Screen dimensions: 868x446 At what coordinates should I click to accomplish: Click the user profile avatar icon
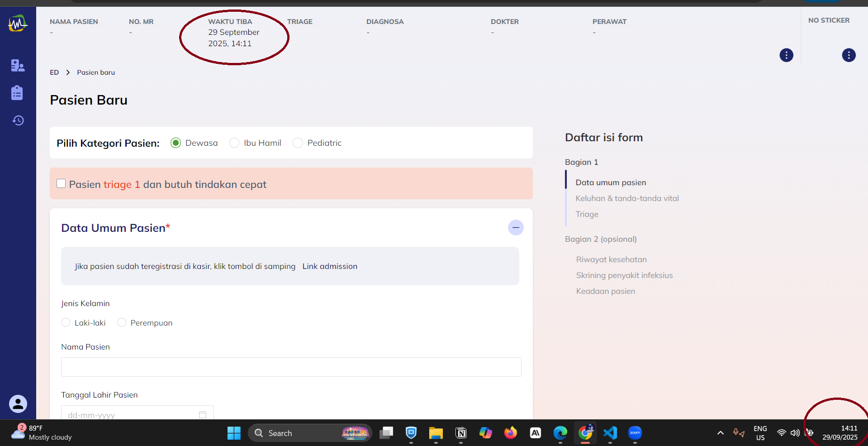coord(18,404)
